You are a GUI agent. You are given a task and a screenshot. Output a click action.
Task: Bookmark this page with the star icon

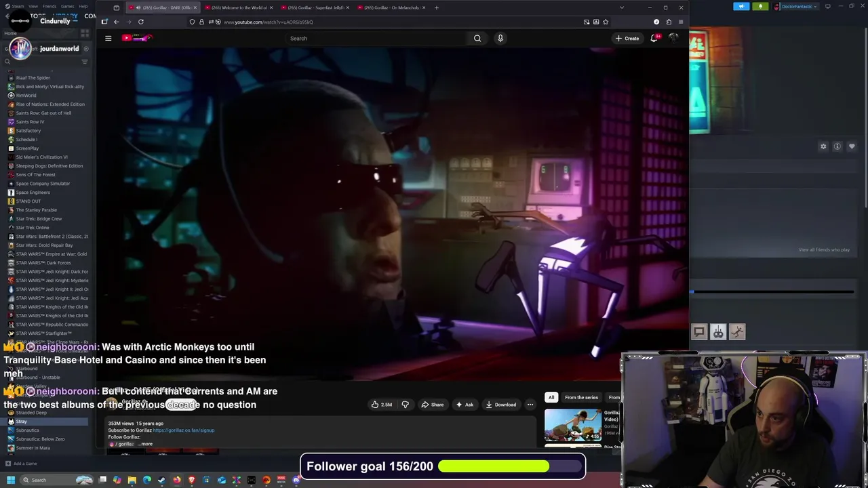click(x=606, y=22)
